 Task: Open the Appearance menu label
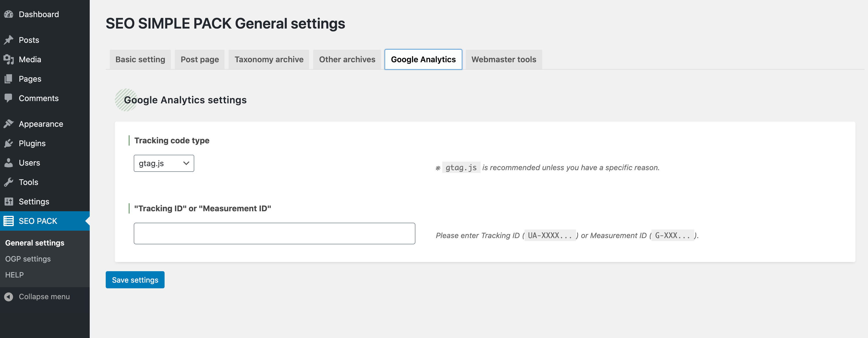[41, 124]
